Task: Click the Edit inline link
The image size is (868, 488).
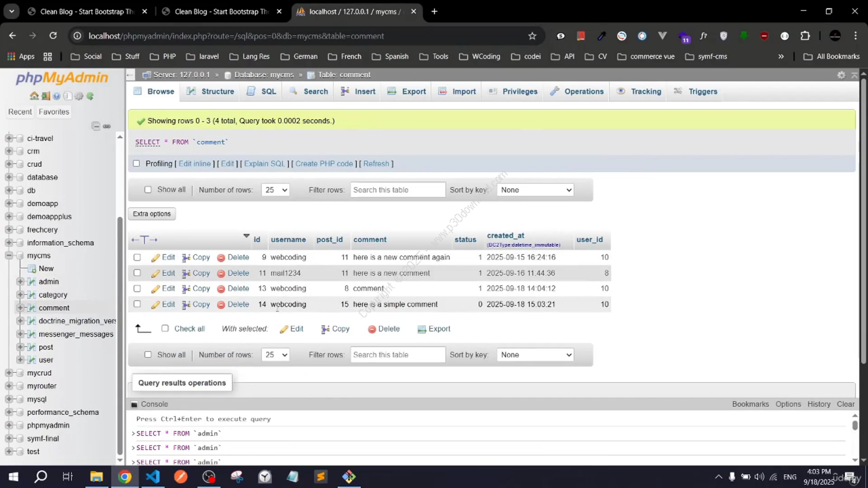Action: tap(195, 163)
